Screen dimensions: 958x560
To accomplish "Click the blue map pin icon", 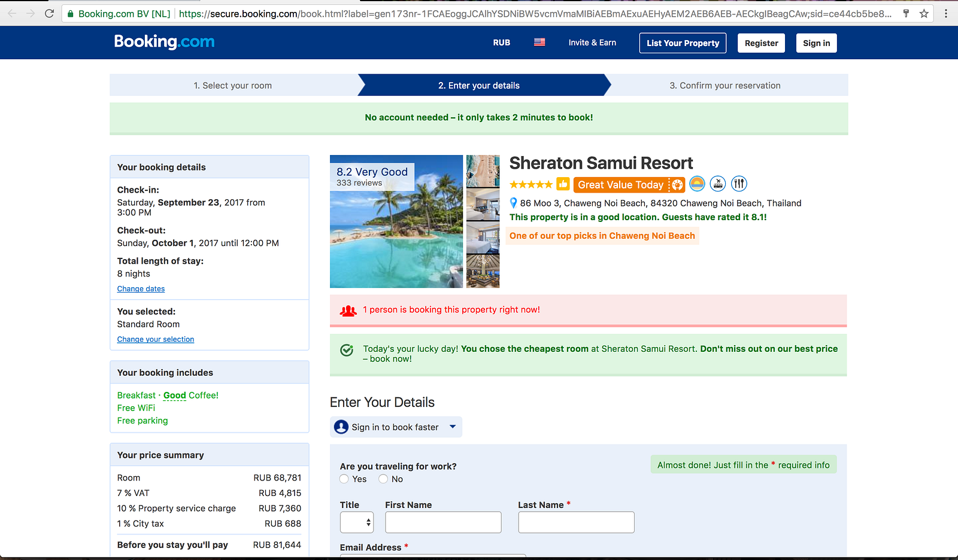I will coord(513,203).
